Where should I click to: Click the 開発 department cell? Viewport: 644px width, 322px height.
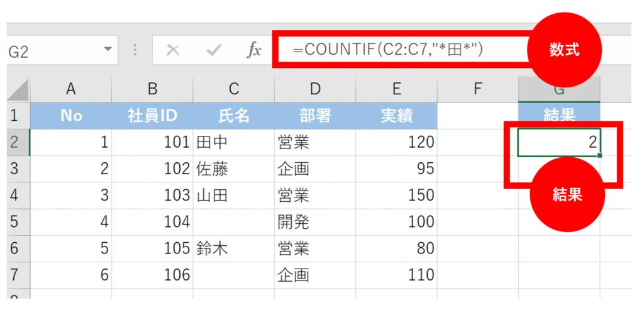click(314, 222)
